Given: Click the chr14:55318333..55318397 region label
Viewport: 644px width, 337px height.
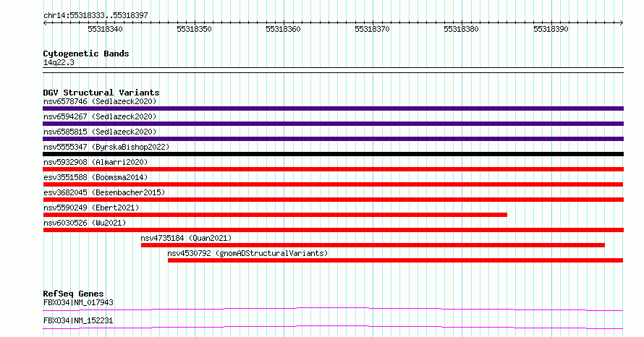Looking at the screenshot, I should 96,16.
